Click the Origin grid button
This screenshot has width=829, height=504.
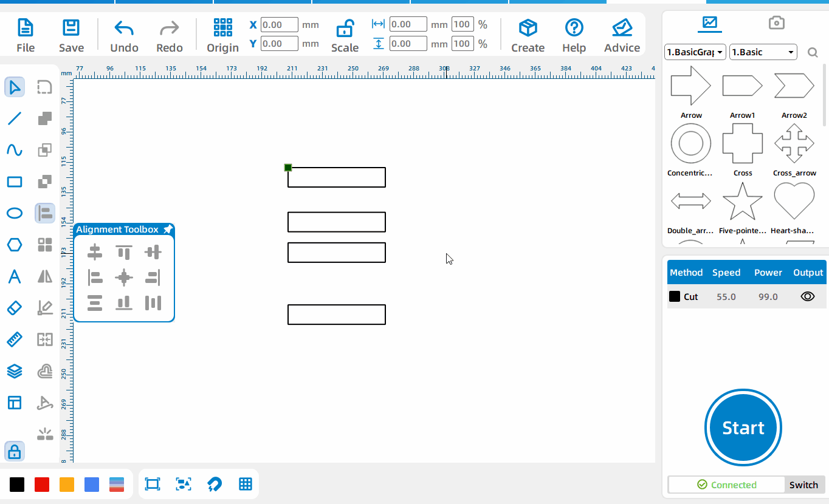(x=222, y=36)
